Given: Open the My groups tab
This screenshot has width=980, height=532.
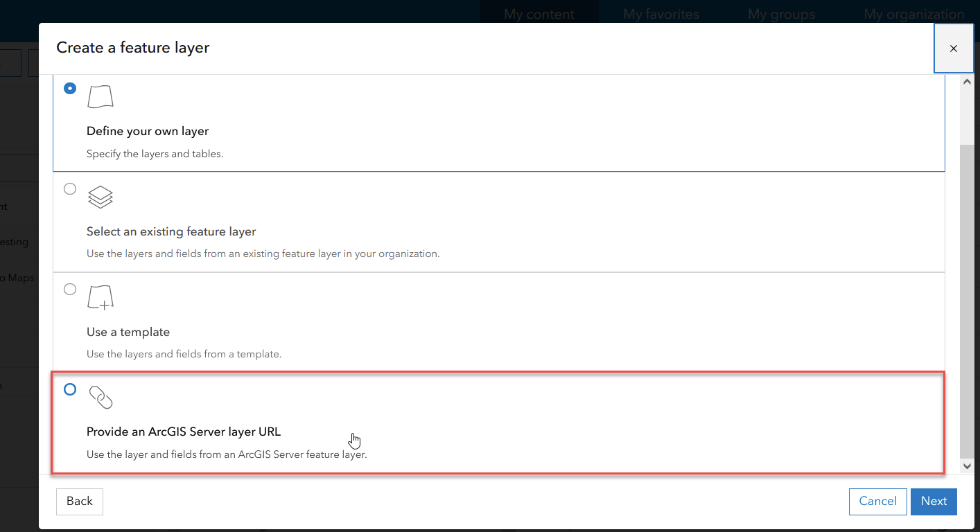Looking at the screenshot, I should (x=781, y=14).
